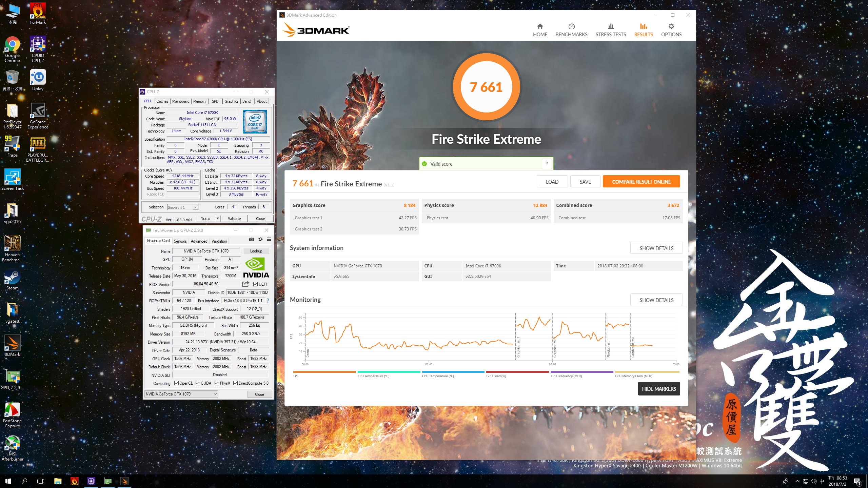Launch CPUID CPU-Z desktop shortcut

click(38, 49)
